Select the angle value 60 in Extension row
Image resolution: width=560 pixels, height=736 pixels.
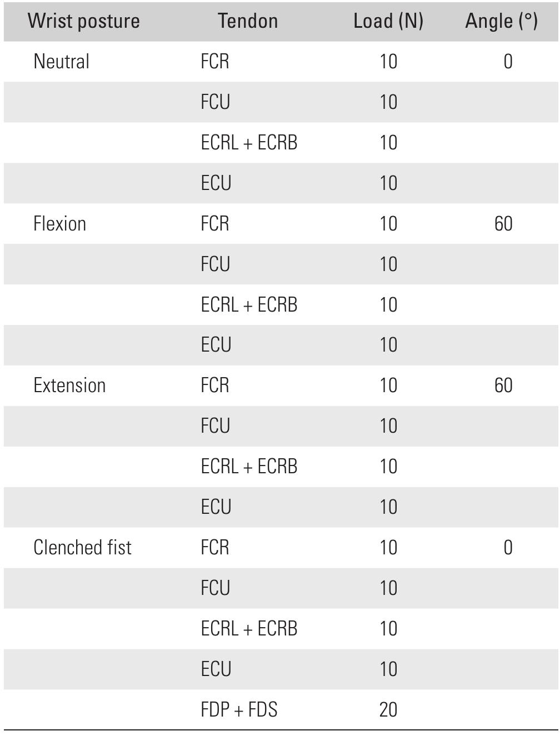(503, 385)
